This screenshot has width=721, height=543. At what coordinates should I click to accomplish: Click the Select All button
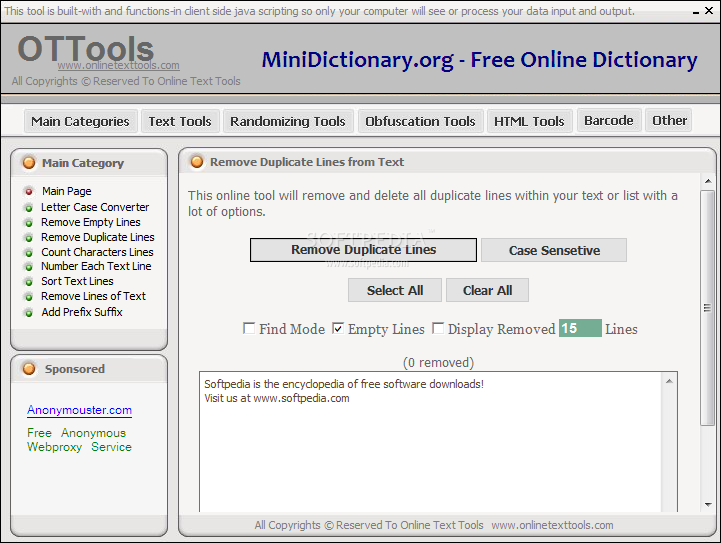coord(395,290)
